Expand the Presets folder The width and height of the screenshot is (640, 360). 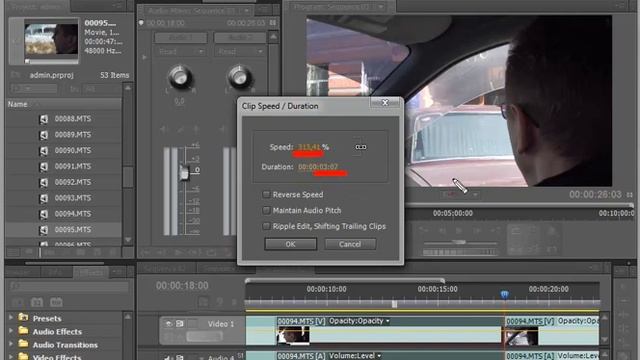click(x=11, y=317)
